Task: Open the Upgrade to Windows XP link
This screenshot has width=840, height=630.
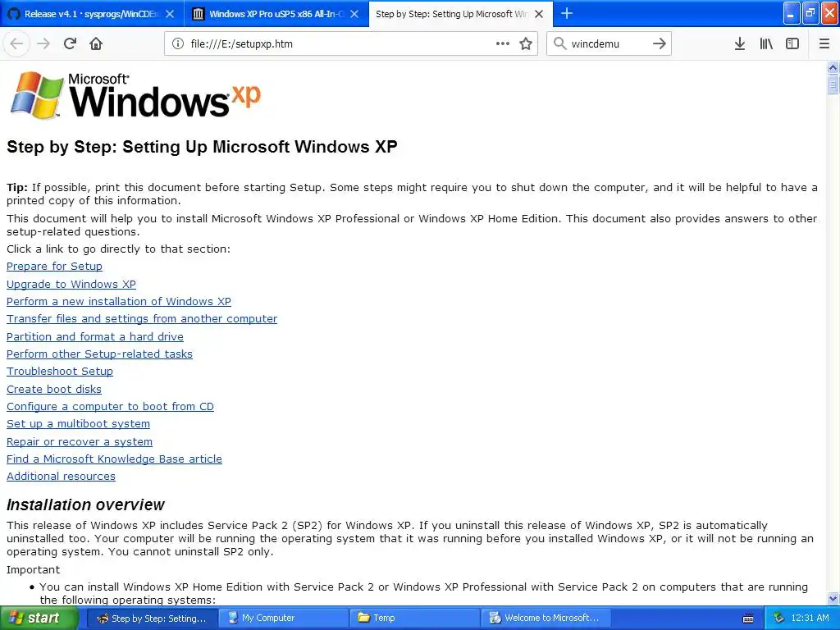Action: pos(71,284)
